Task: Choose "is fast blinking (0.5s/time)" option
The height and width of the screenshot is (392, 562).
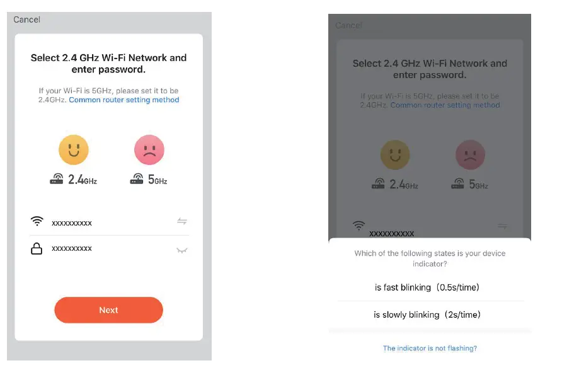Action: pos(427,287)
